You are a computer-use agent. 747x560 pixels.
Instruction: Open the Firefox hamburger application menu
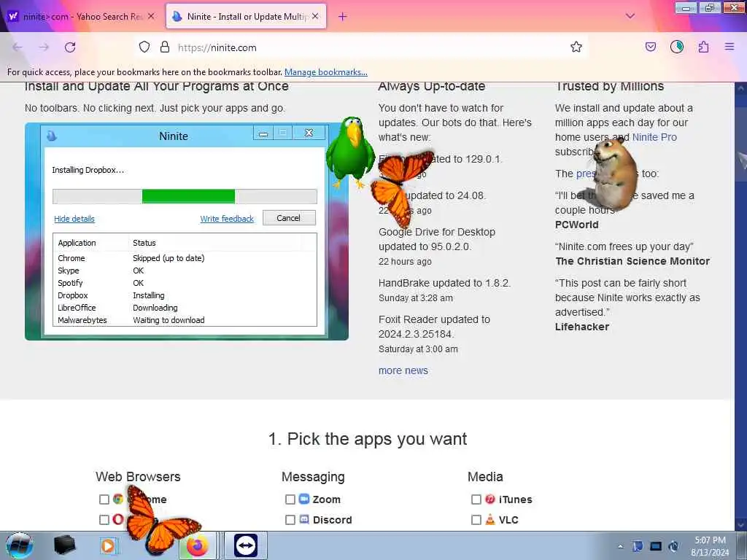729,47
